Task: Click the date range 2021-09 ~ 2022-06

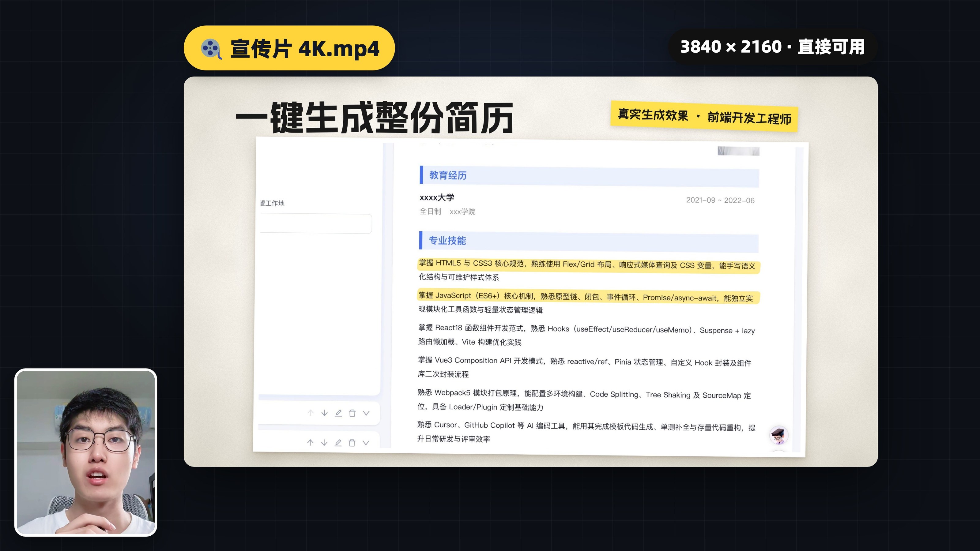Action: coord(720,201)
